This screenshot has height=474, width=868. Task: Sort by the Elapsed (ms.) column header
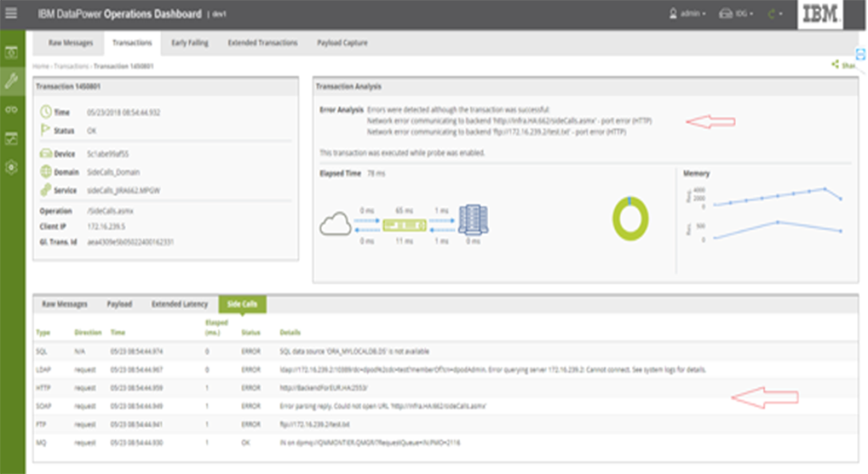click(216, 327)
